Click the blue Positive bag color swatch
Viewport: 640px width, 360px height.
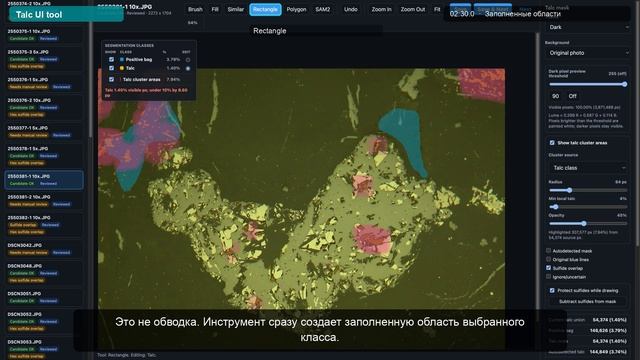click(x=122, y=60)
